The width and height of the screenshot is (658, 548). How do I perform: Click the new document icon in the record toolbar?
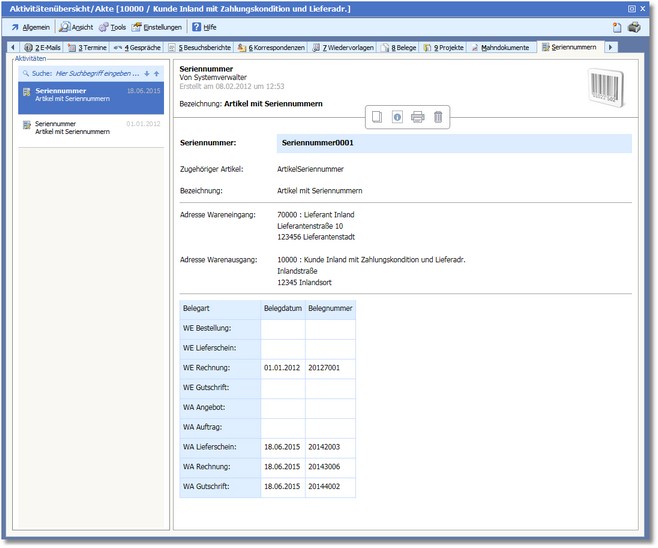point(377,117)
